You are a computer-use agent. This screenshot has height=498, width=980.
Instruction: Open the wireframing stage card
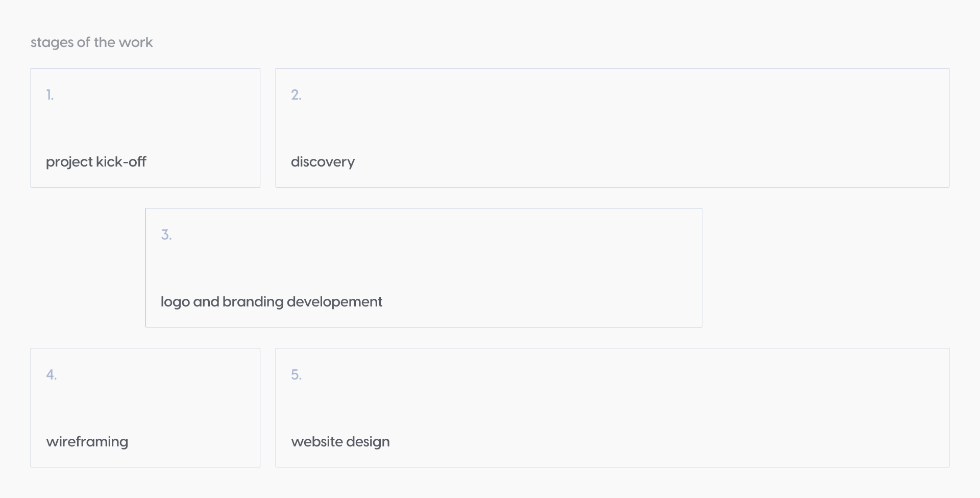[x=145, y=408]
